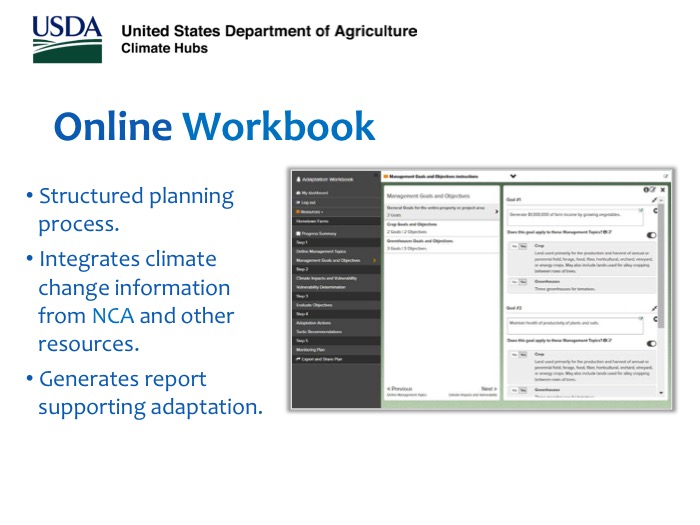Toggle Goal #2 management topics switch
This screenshot has height=525, width=700.
652,343
